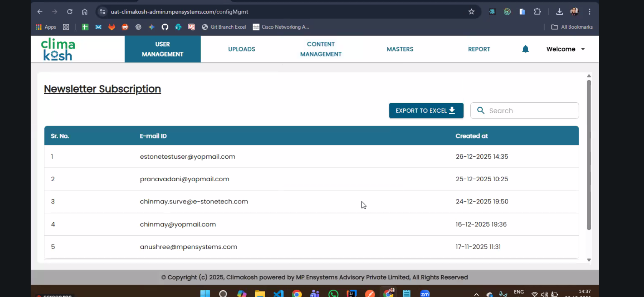The width and height of the screenshot is (644, 297).
Task: Open Chrome's three-dot menu
Action: click(589, 11)
